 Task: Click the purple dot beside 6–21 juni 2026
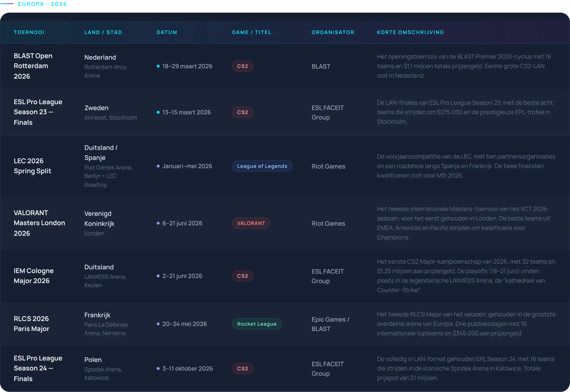tap(158, 223)
